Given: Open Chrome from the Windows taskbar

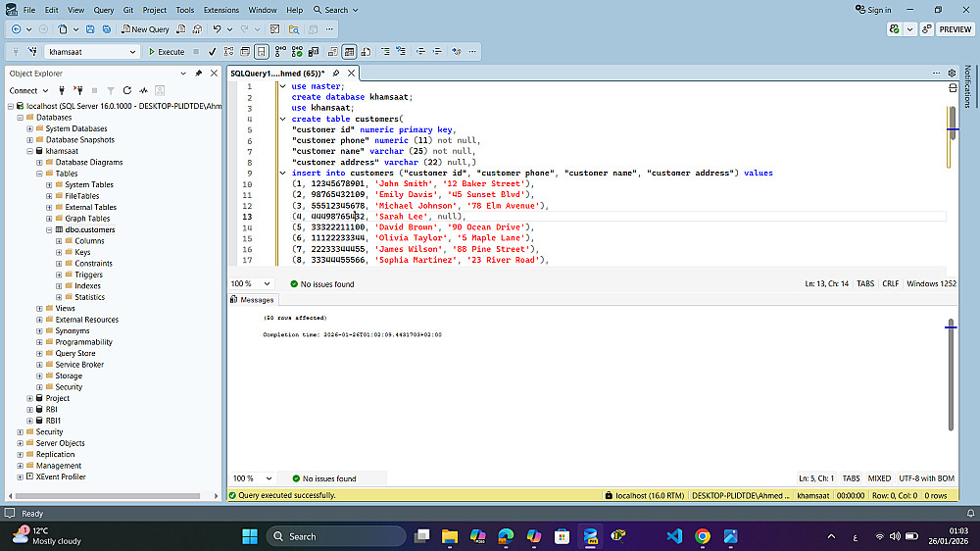Looking at the screenshot, I should coord(703,536).
